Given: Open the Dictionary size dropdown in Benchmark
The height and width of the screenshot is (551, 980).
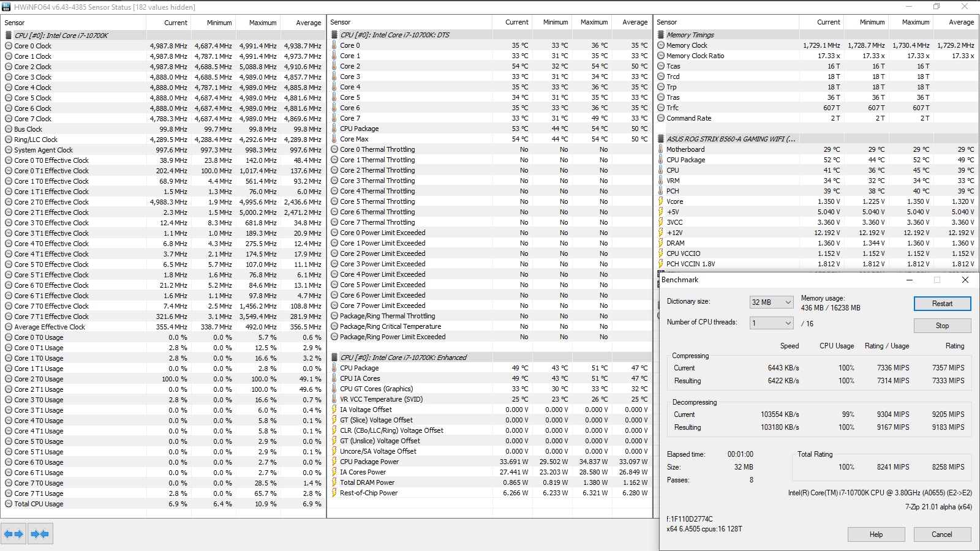Looking at the screenshot, I should [x=772, y=302].
